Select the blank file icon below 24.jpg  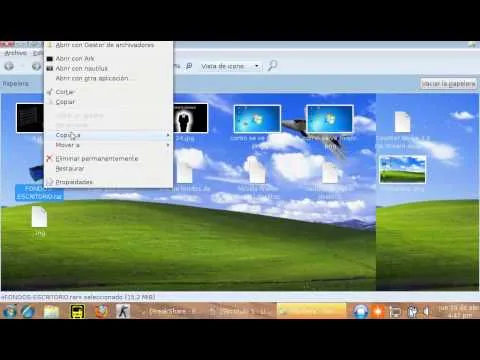(x=185, y=172)
